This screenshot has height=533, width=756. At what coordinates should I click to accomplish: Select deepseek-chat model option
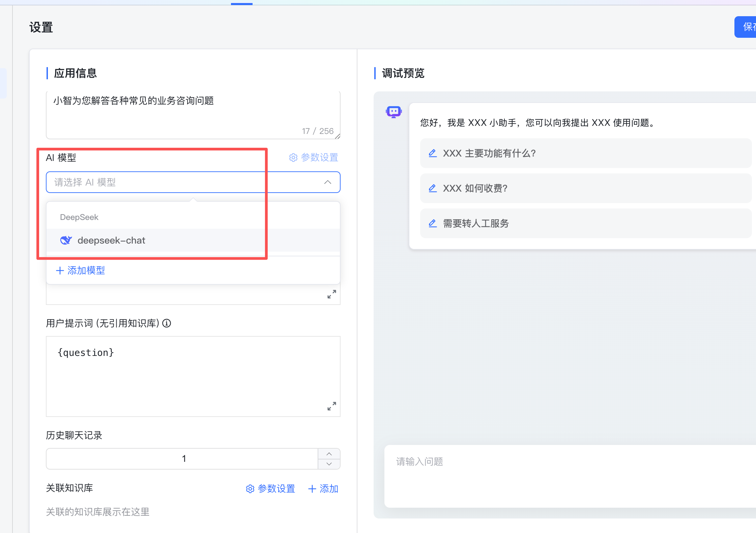coord(193,240)
